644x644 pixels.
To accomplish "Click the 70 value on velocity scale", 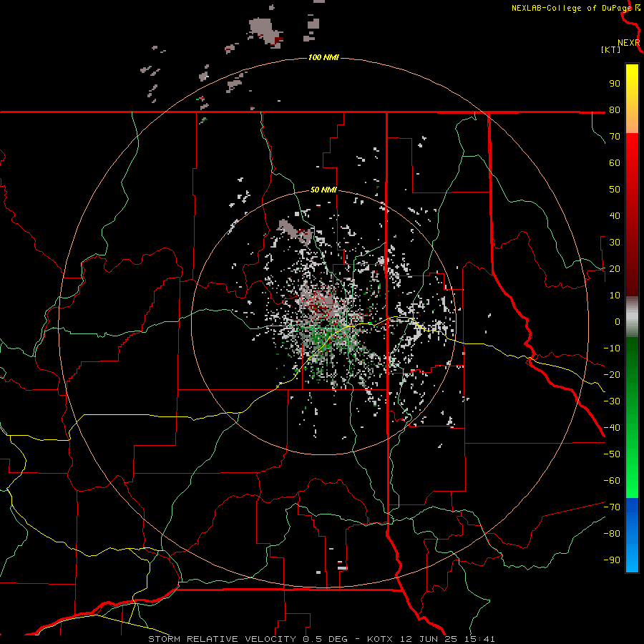I will tap(615, 137).
